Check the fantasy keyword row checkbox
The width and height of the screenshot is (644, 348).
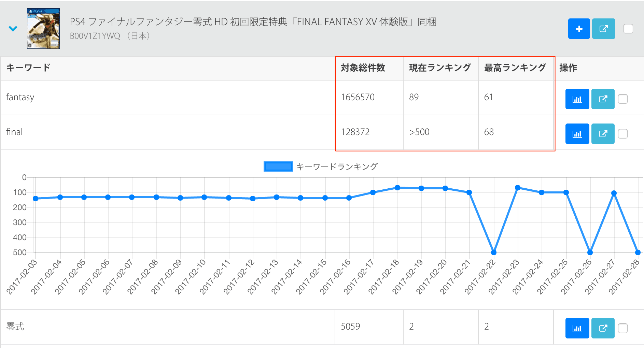click(x=623, y=99)
